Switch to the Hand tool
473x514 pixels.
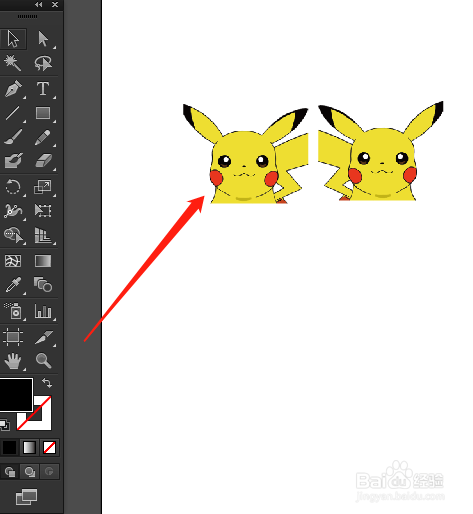[13, 361]
